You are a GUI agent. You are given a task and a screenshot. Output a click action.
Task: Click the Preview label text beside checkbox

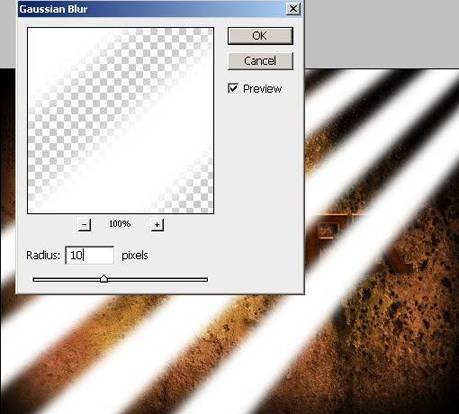pos(262,89)
